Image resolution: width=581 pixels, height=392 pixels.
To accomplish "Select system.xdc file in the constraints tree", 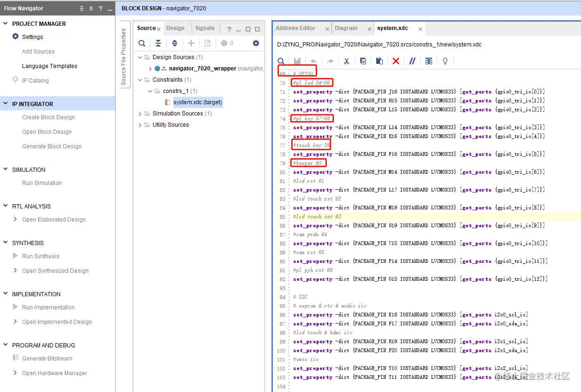I will click(x=197, y=102).
